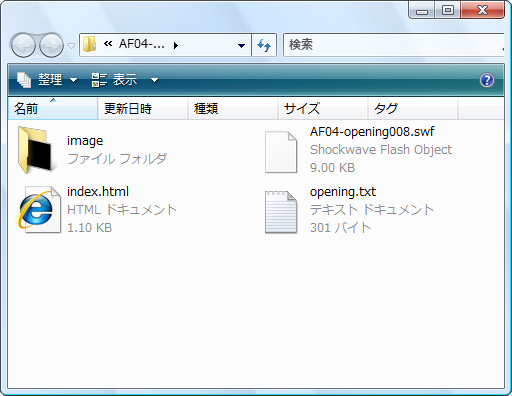Open the recent pages dropdown arrow

pyautogui.click(x=72, y=45)
